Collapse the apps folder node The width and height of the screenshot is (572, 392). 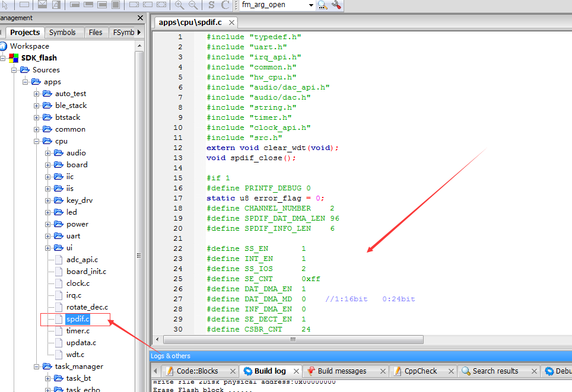point(25,82)
